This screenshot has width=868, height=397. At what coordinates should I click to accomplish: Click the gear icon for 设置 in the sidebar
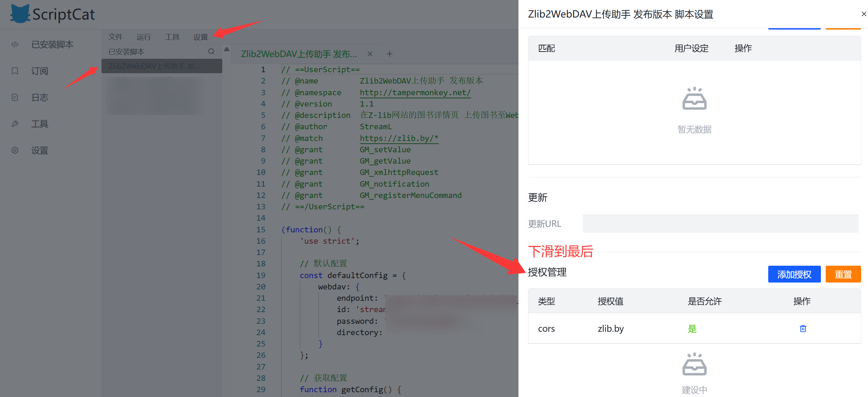point(15,150)
